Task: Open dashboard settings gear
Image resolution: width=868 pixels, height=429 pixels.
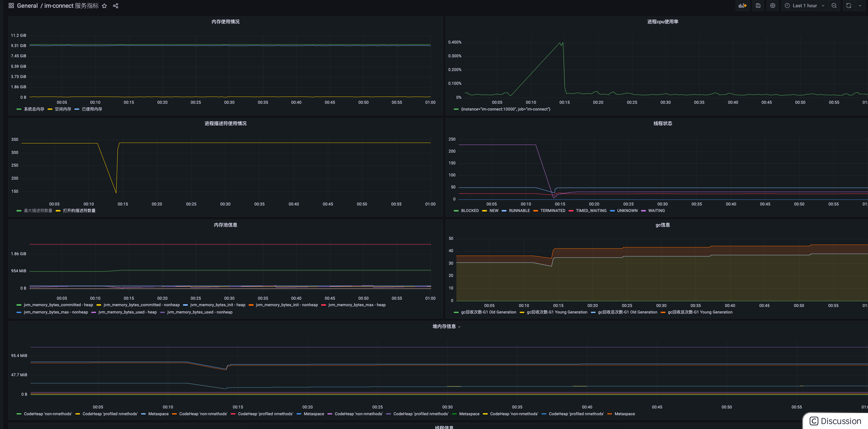Action: pos(772,6)
